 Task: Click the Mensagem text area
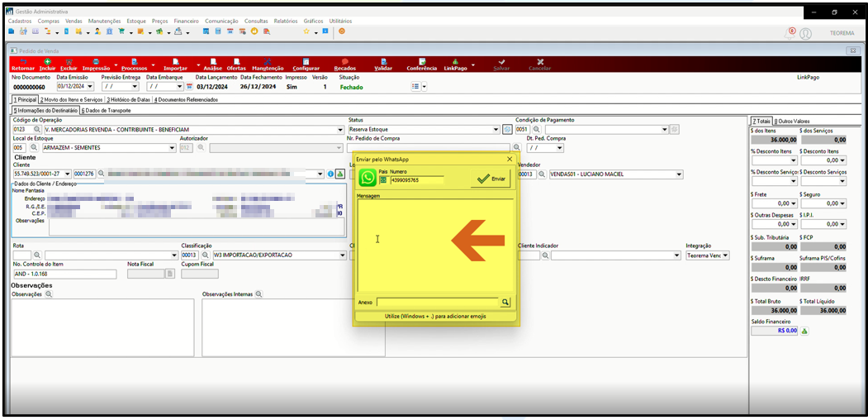click(435, 245)
